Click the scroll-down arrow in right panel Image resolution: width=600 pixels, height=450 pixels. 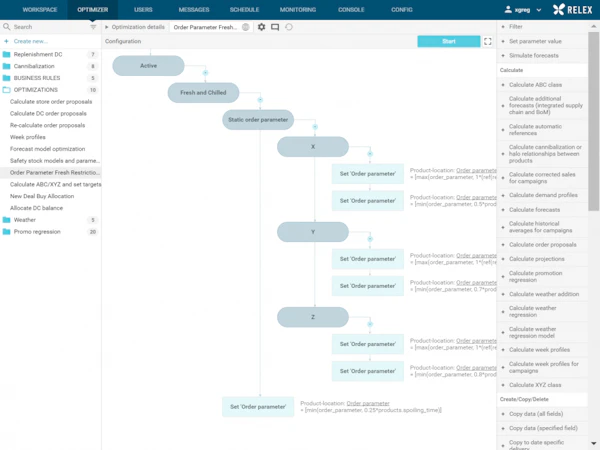(x=593, y=444)
